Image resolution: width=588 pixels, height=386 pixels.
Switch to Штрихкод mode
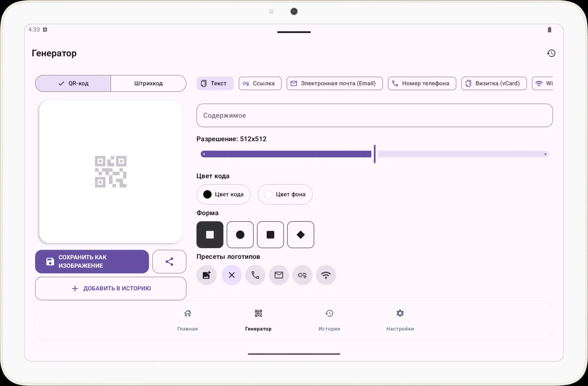(148, 83)
